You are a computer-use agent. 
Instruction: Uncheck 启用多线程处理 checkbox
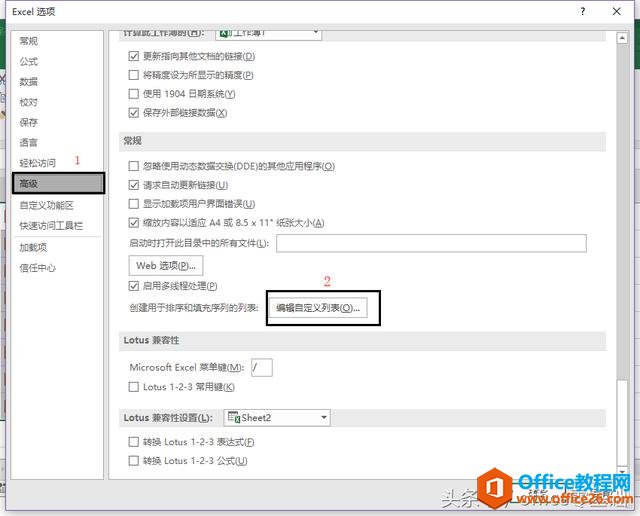[133, 286]
